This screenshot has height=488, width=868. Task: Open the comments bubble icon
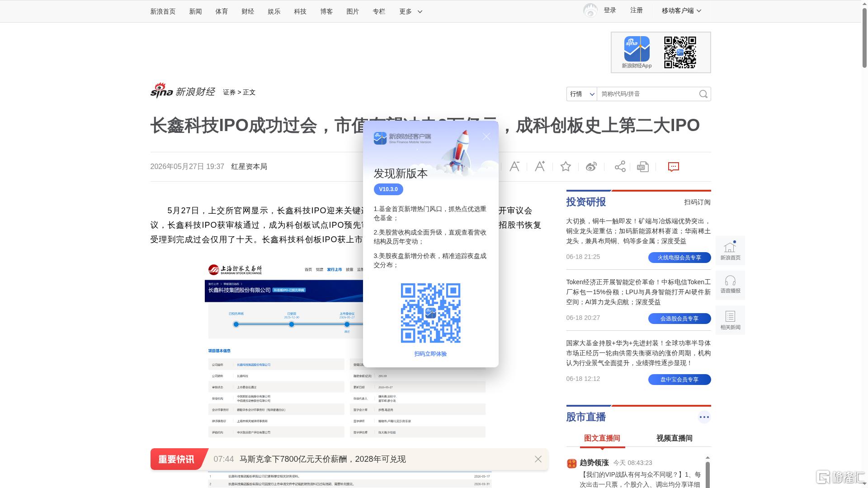click(674, 167)
